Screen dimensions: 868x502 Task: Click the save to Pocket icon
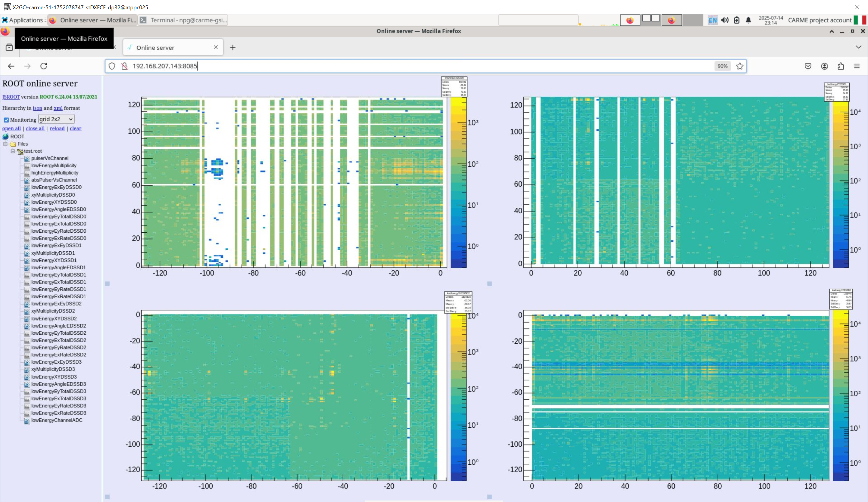tap(808, 66)
